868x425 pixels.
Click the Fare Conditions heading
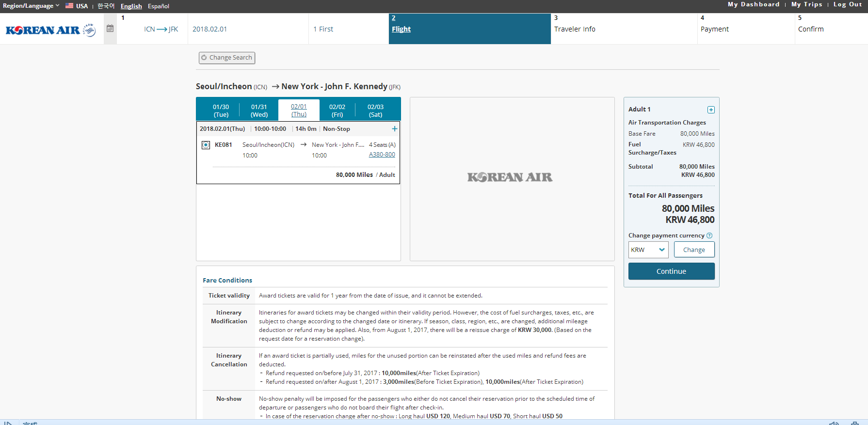(227, 280)
